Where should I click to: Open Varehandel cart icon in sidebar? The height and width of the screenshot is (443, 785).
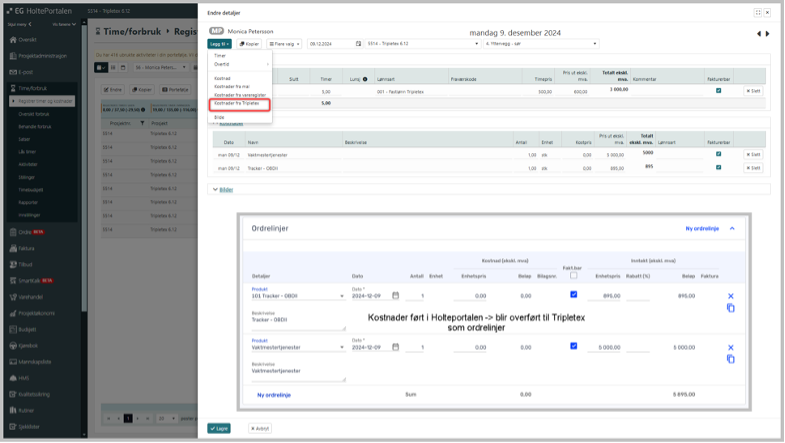point(13,296)
